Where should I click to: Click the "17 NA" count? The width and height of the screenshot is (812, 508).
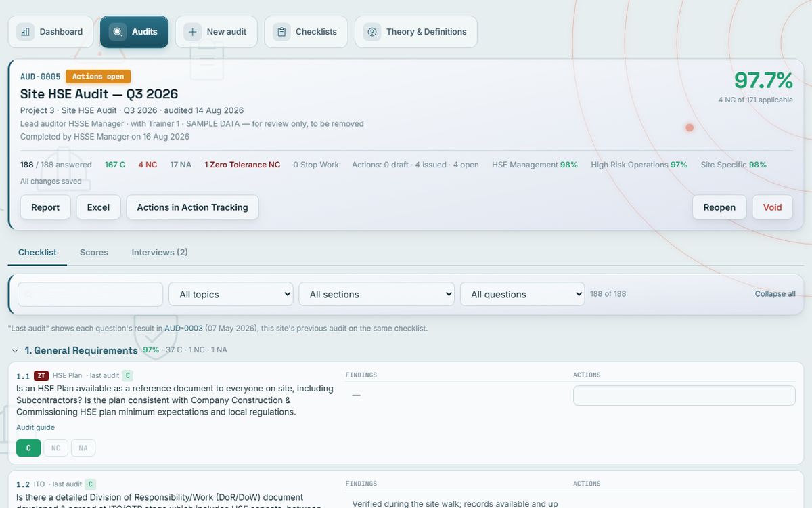point(181,165)
